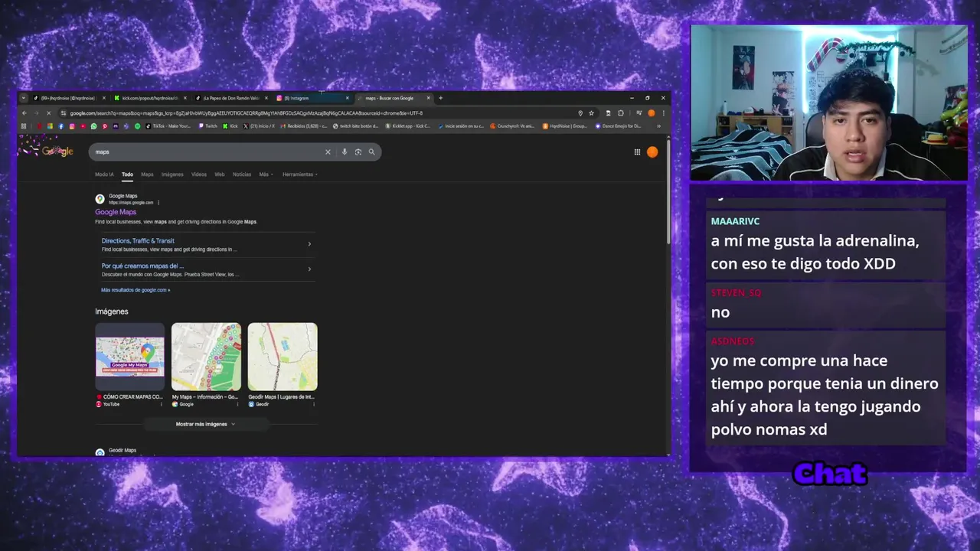
Task: Show all bookmarks overflow chevron
Action: pyautogui.click(x=658, y=126)
